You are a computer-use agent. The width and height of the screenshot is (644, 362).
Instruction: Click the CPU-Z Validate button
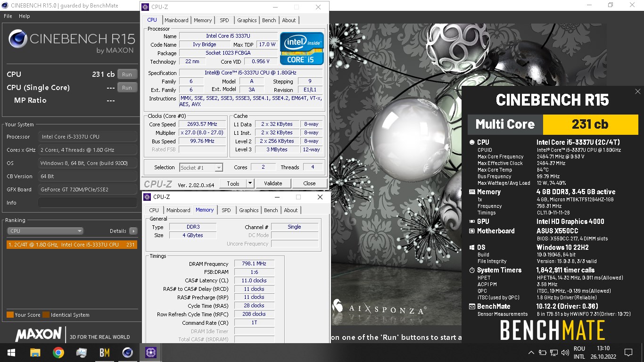[273, 183]
